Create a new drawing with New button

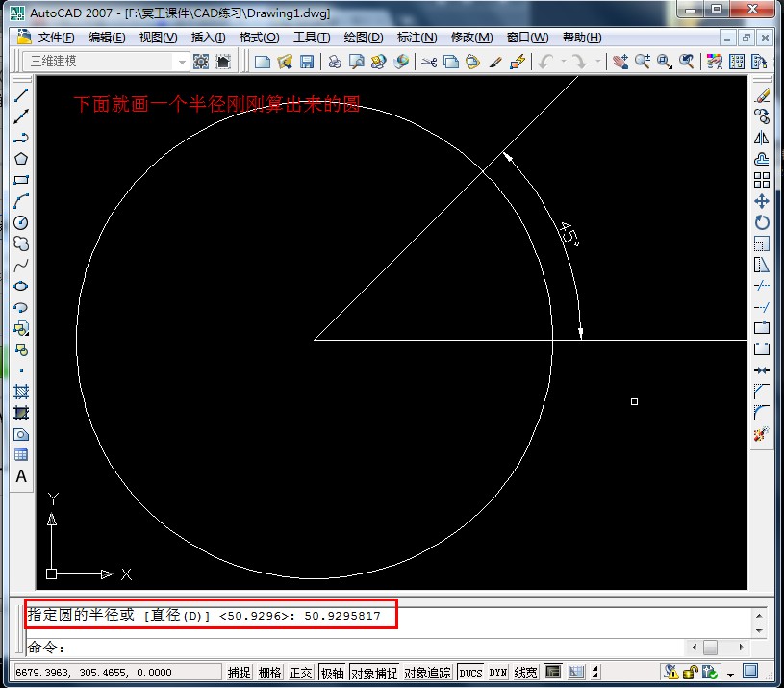[262, 62]
